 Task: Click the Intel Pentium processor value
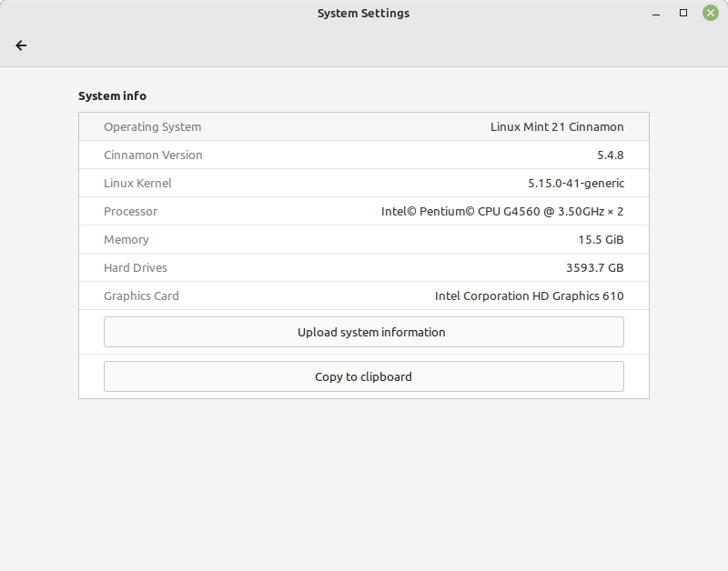click(x=507, y=211)
